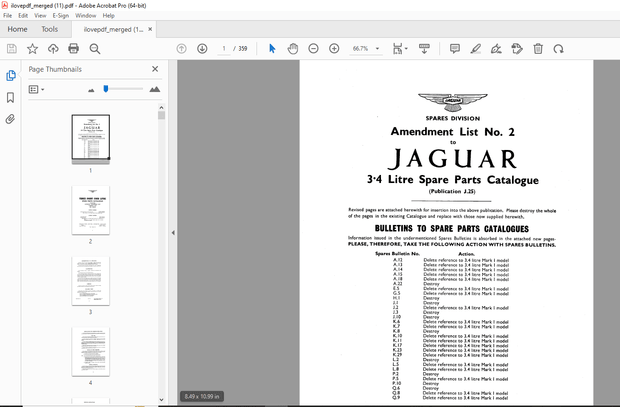Bookmark the document with the star icon

tap(32, 49)
